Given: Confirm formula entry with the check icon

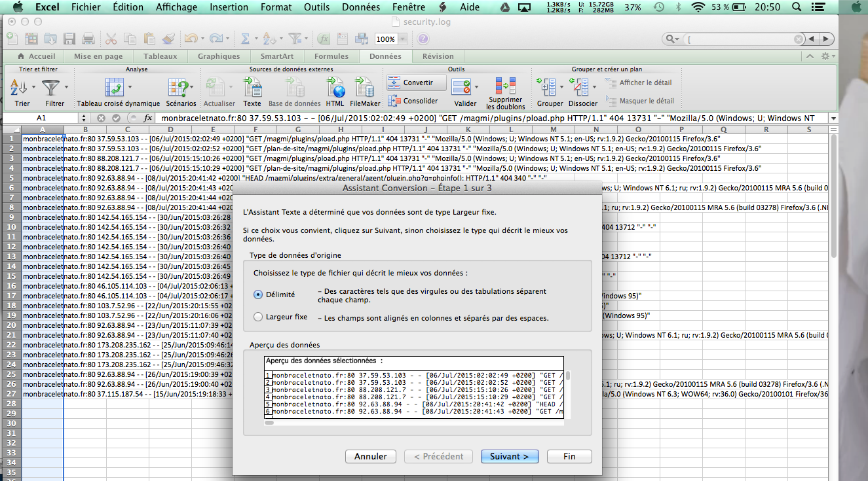Looking at the screenshot, I should [x=116, y=118].
